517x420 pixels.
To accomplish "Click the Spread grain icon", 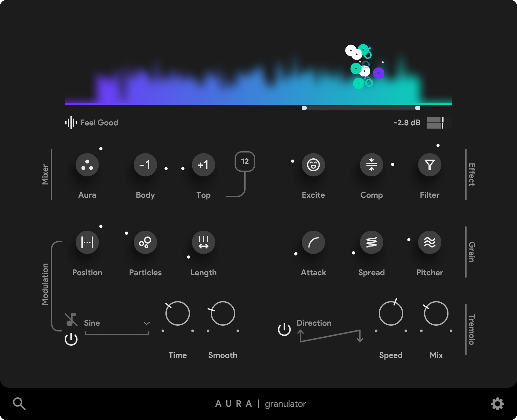I will tap(371, 242).
